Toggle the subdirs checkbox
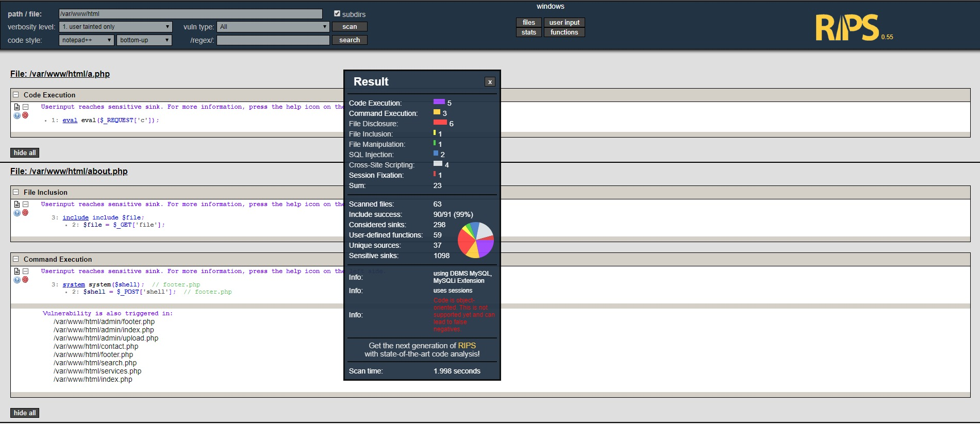The width and height of the screenshot is (980, 424). (337, 14)
